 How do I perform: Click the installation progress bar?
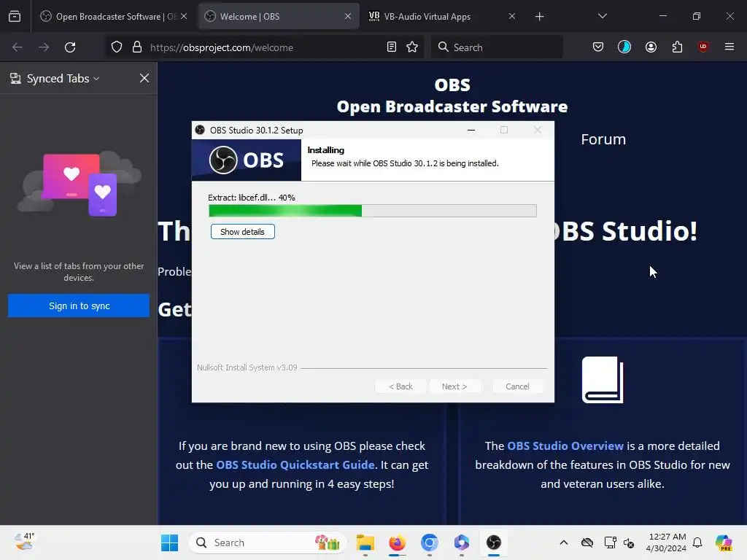coord(373,211)
